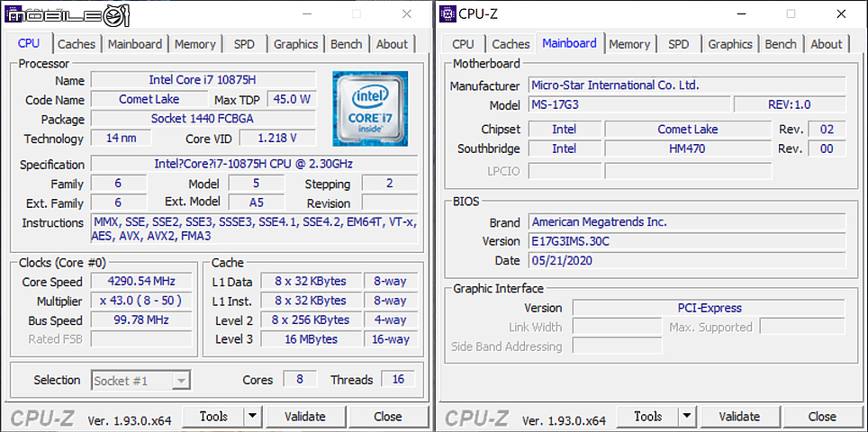Image resolution: width=868 pixels, height=432 pixels.
Task: Click processor Name field Intel Core i7 10875H
Action: coord(203,80)
